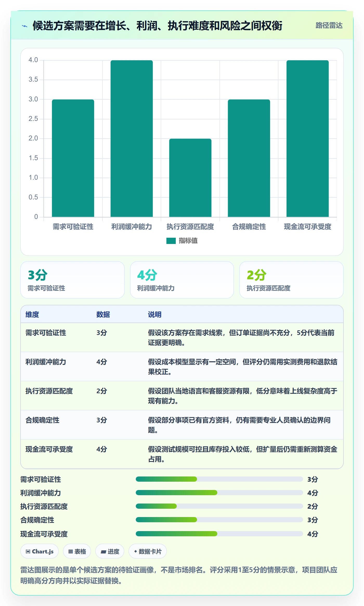The image size is (364, 606).
Task: Click the chart bar above 现金流可承受度
Action: click(308, 139)
